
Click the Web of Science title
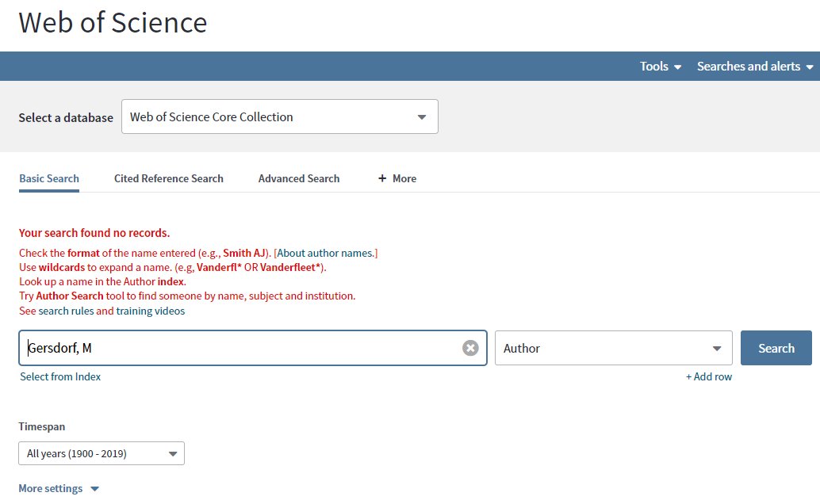coord(113,22)
